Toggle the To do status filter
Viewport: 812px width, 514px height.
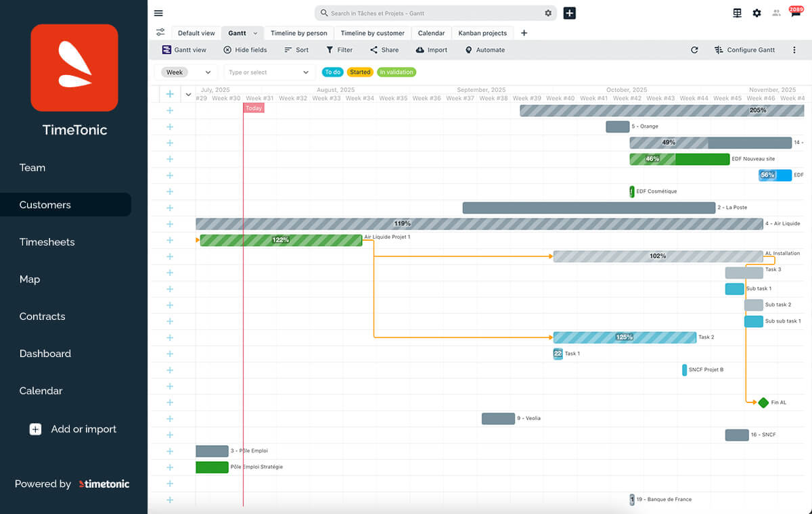tap(332, 72)
